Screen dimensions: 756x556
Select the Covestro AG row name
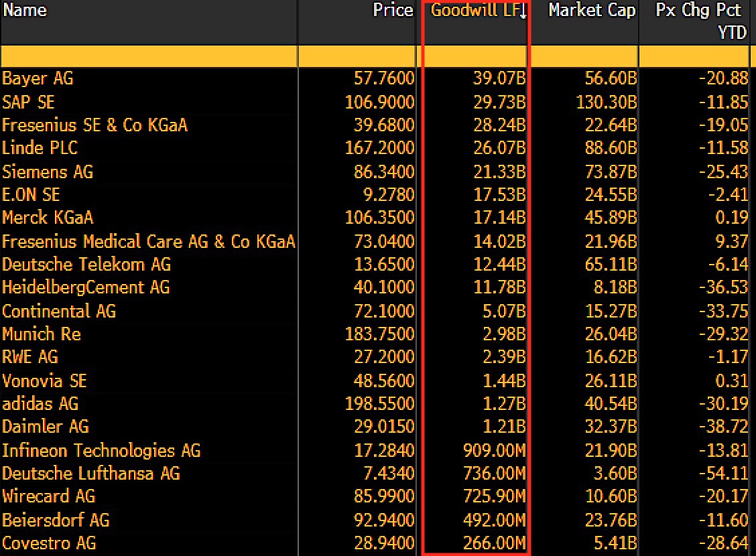(x=49, y=543)
